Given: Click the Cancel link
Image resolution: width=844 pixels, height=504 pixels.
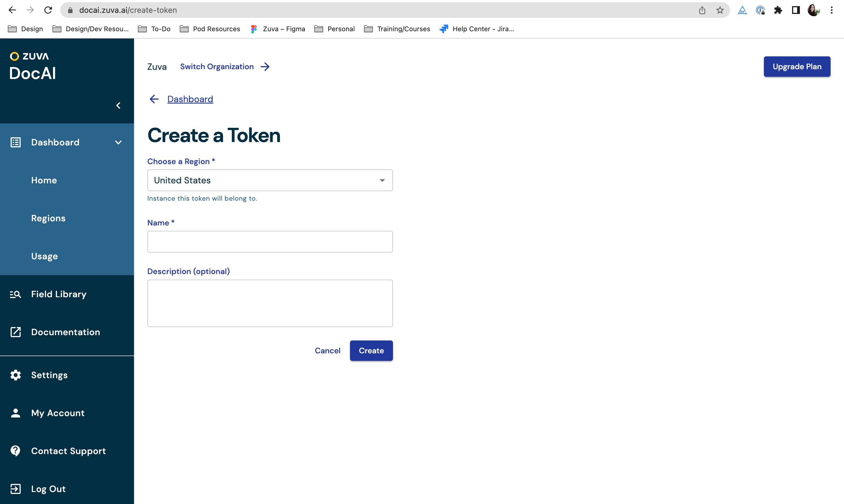Looking at the screenshot, I should [x=327, y=351].
